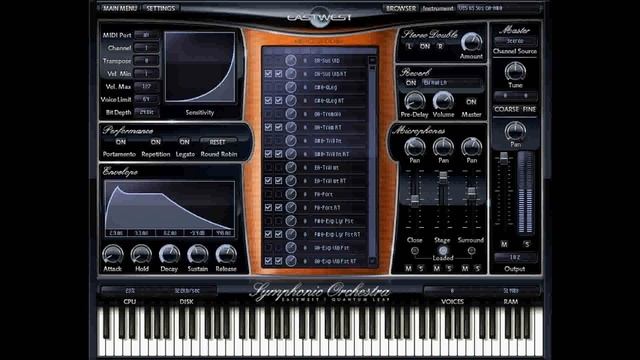Open the BROWSER view

click(x=400, y=8)
